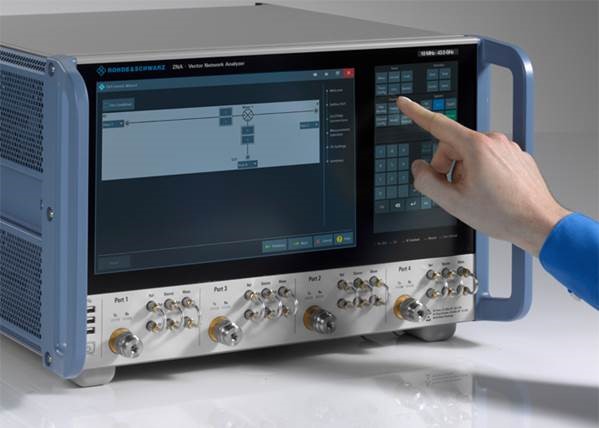Click the upper box directly below the mixer

pyautogui.click(x=248, y=130)
